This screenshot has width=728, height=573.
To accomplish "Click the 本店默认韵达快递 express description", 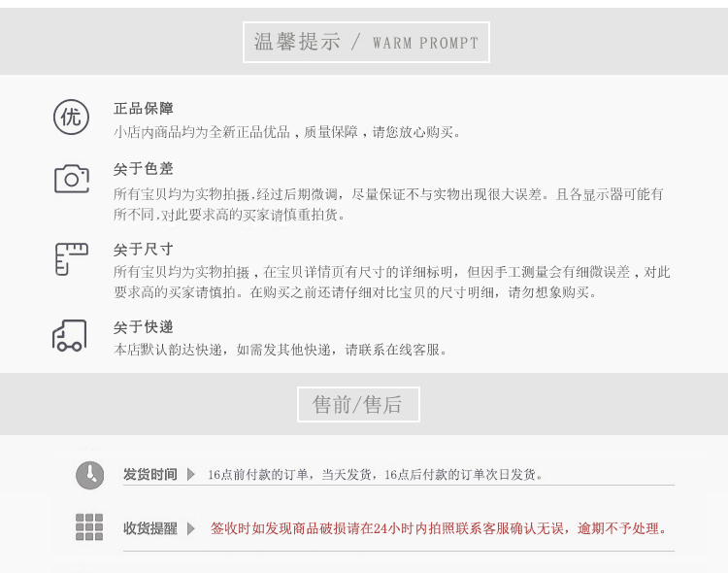I will tap(281, 350).
